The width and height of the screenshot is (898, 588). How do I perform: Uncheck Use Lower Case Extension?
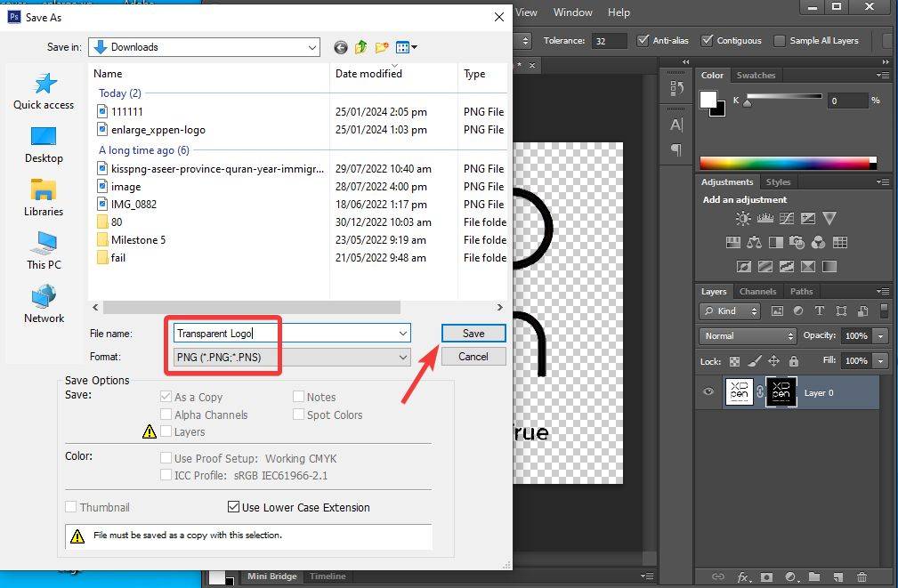tap(234, 507)
